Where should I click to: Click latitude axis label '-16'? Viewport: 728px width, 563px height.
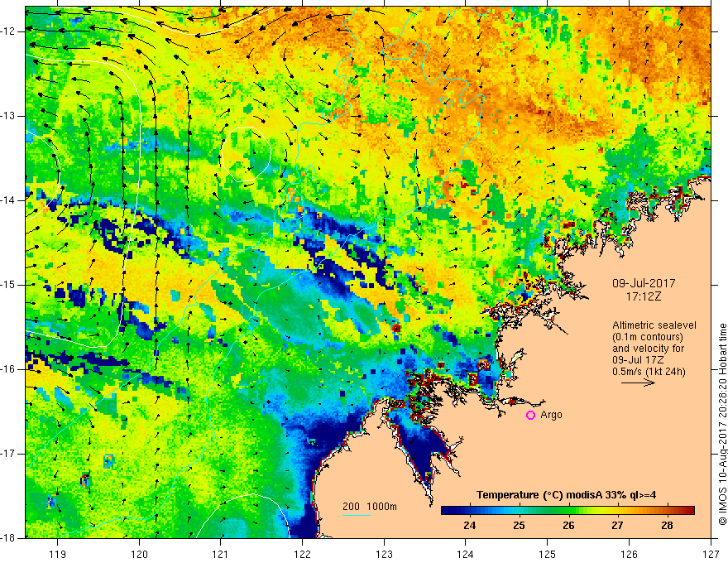click(x=8, y=369)
